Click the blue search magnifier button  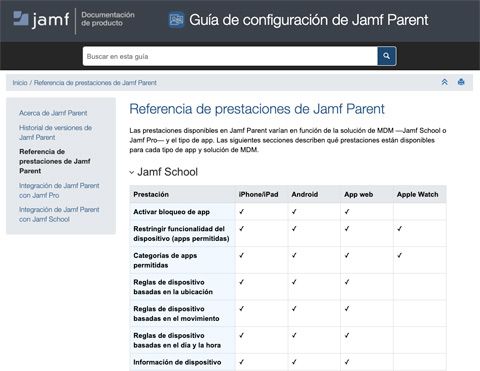[386, 56]
